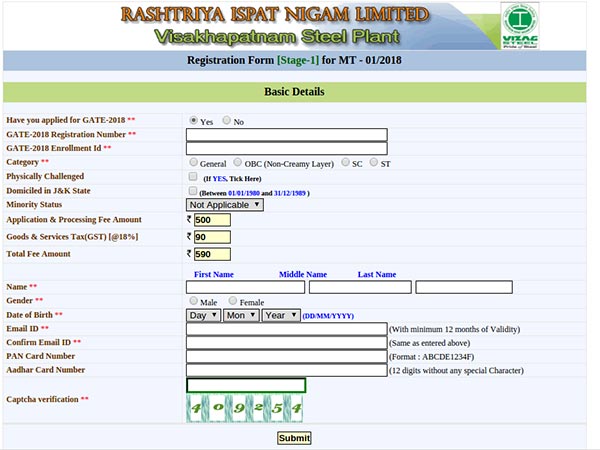Open the Minority Status dropdown

(x=225, y=205)
